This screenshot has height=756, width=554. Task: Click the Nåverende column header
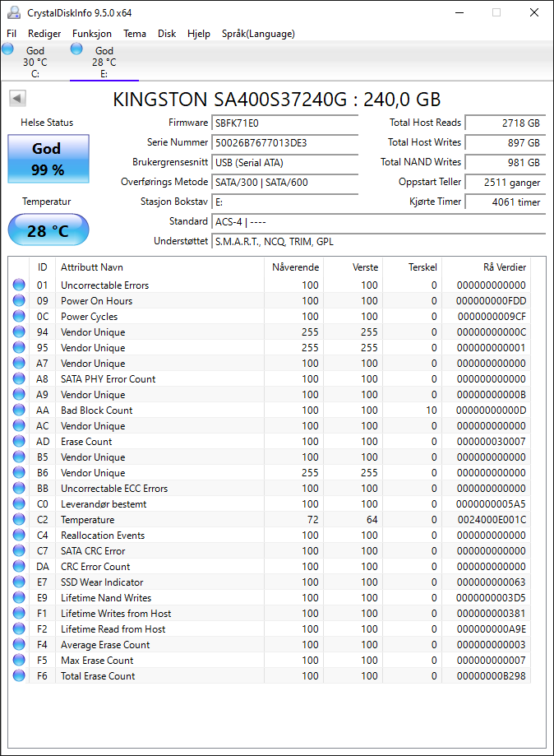(x=294, y=267)
